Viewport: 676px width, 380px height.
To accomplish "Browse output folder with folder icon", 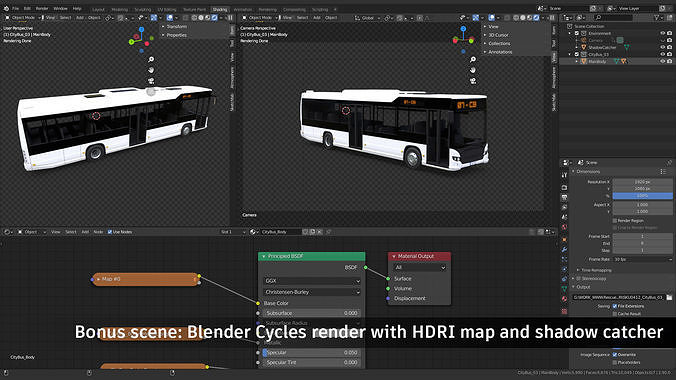I will 669,297.
